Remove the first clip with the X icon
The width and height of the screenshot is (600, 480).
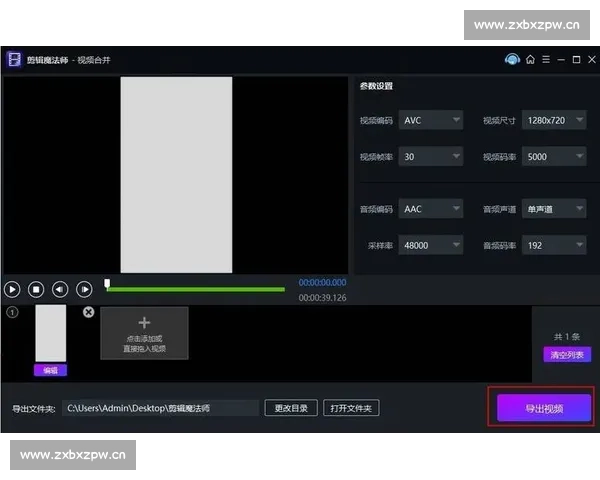(x=88, y=313)
